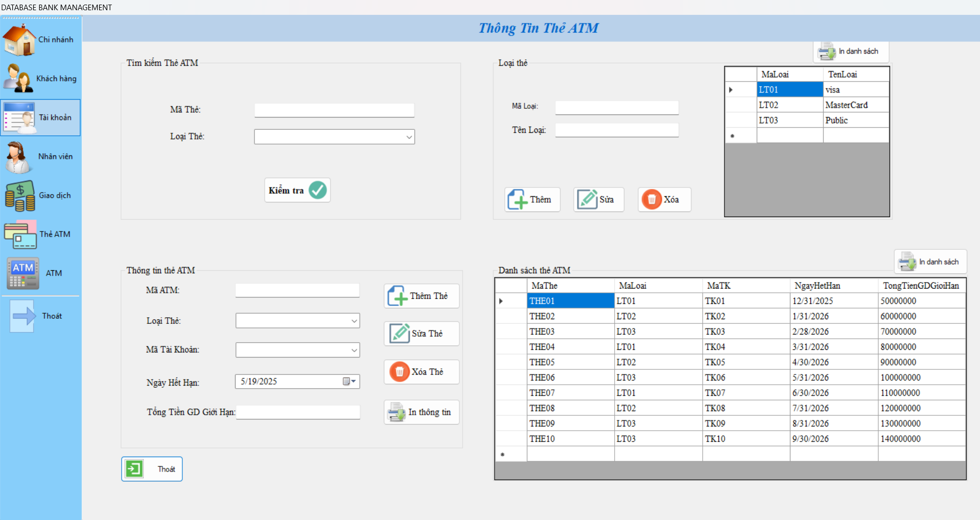Switch to the Tài khoản menu item
This screenshot has width=980, height=520.
40,117
